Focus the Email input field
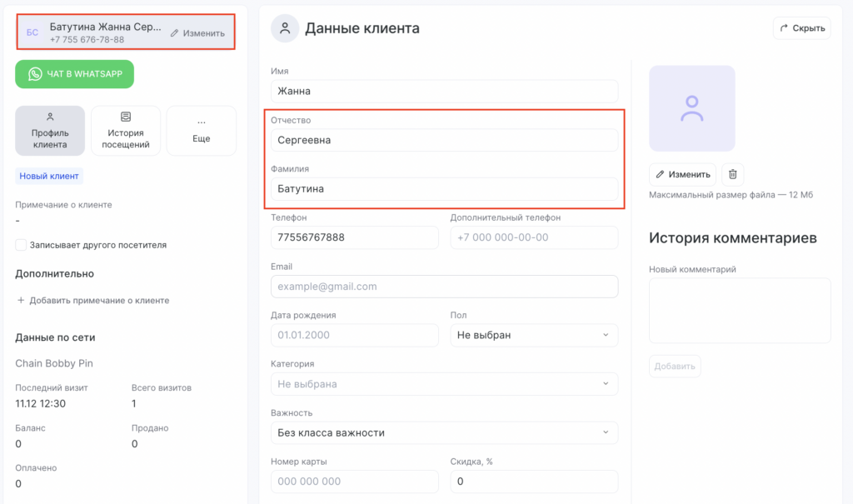 click(x=444, y=287)
